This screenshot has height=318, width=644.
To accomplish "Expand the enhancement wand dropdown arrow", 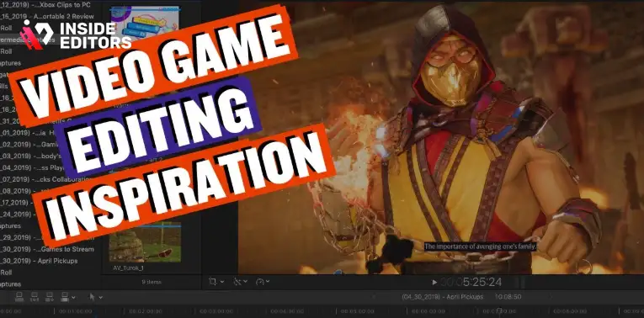I will coord(245,282).
